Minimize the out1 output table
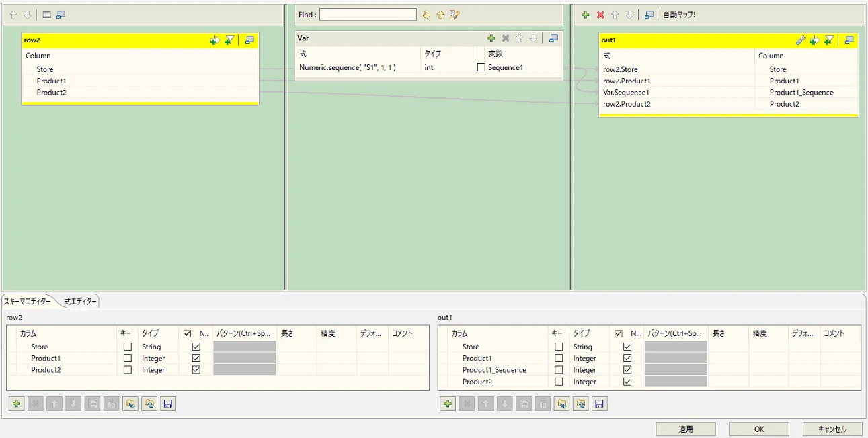The height and width of the screenshot is (438, 868). point(849,40)
